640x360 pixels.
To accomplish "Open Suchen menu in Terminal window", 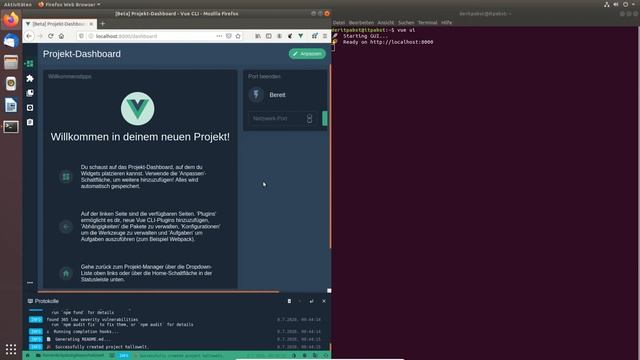I will [406, 22].
